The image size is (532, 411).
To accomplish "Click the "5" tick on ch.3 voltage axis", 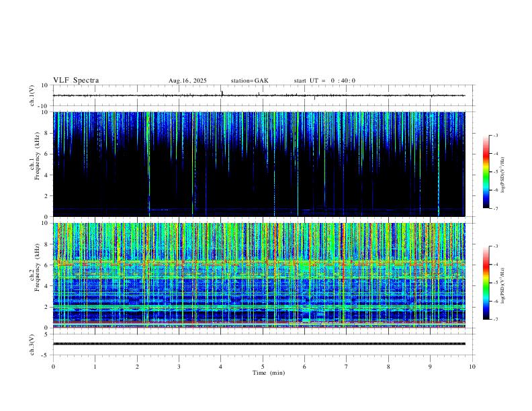I will point(46,334).
